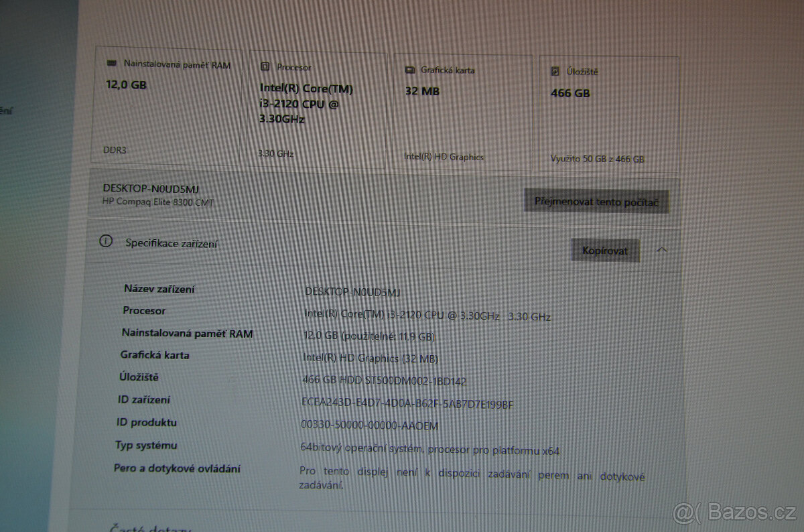Image resolution: width=804 pixels, height=532 pixels.
Task: Click the Úložiště storage icon
Action: [554, 71]
